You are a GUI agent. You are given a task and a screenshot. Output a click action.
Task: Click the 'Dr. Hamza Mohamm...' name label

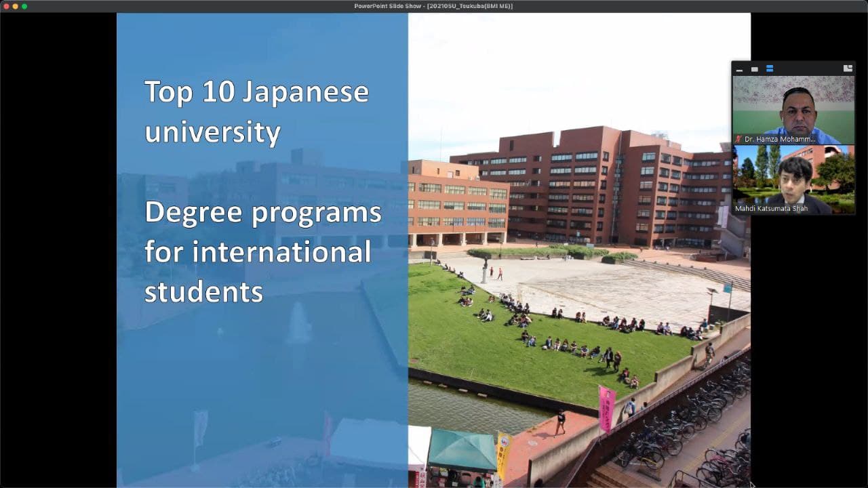click(780, 139)
